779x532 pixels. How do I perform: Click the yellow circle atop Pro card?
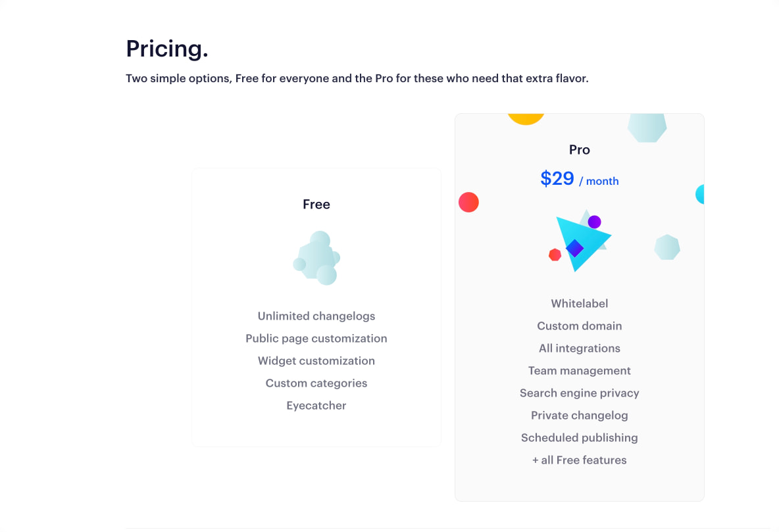526,119
